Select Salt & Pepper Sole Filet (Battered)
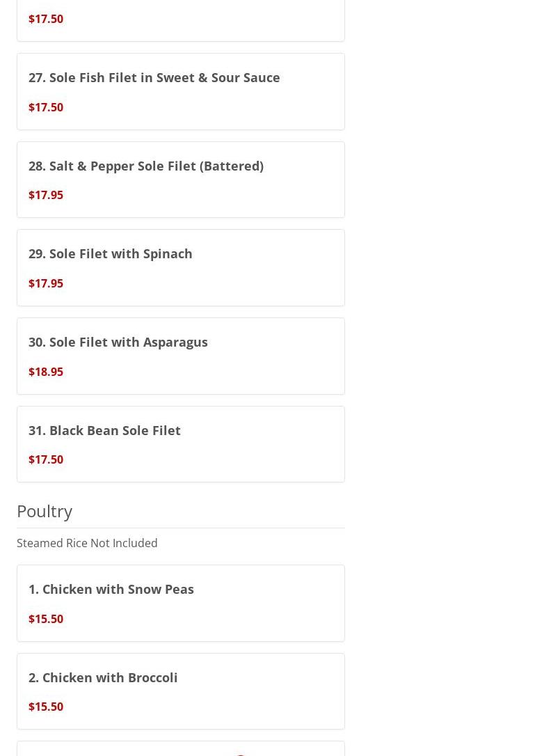This screenshot has width=546, height=756. [145, 166]
